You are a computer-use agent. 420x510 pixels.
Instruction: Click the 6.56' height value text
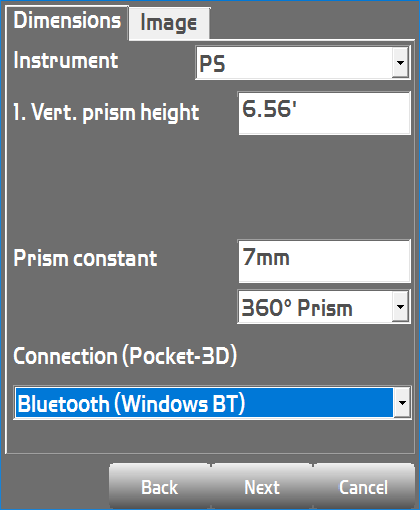269,109
